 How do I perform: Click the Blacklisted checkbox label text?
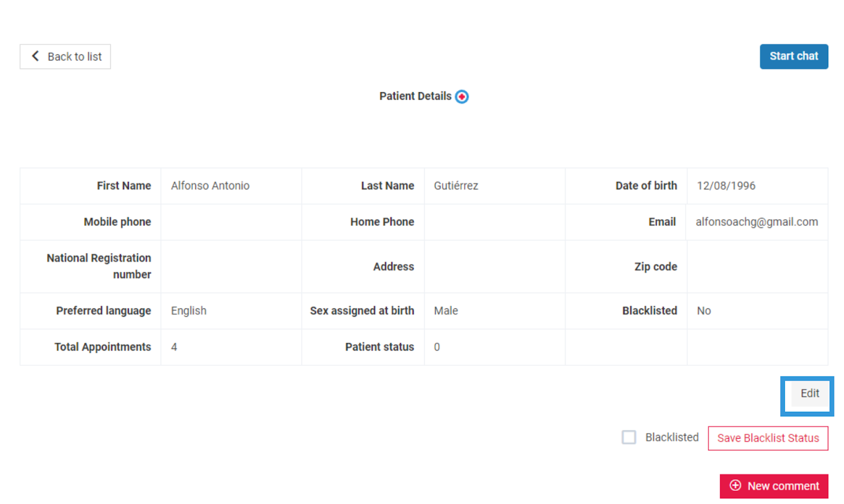tap(672, 437)
